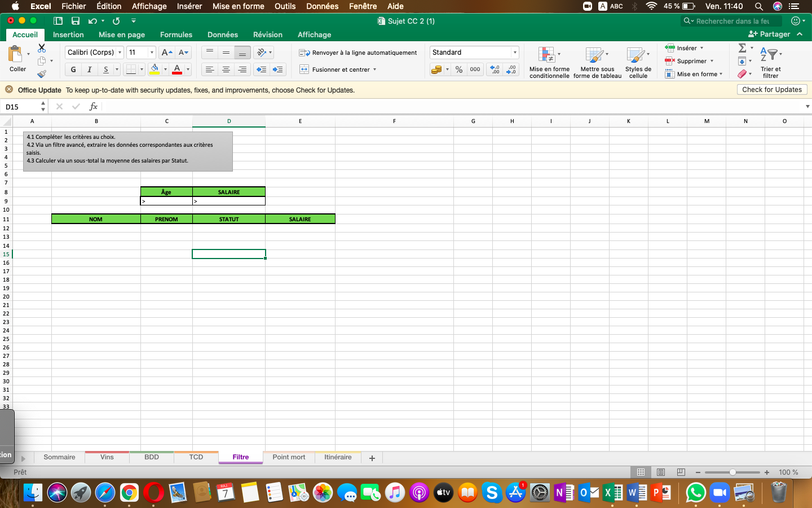Click the Coller paste icon
812x508 pixels.
pos(16,55)
